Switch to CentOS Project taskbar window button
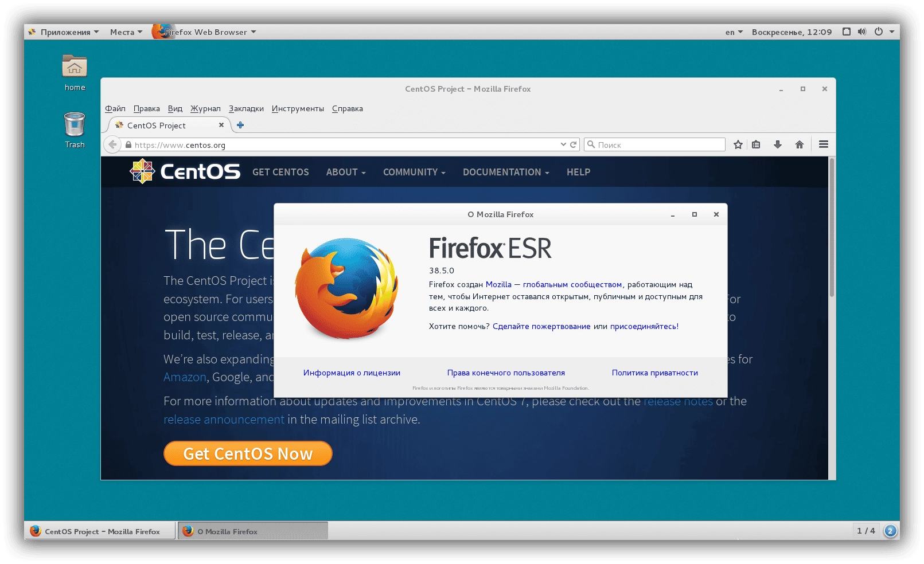The height and width of the screenshot is (564, 924). tap(100, 531)
